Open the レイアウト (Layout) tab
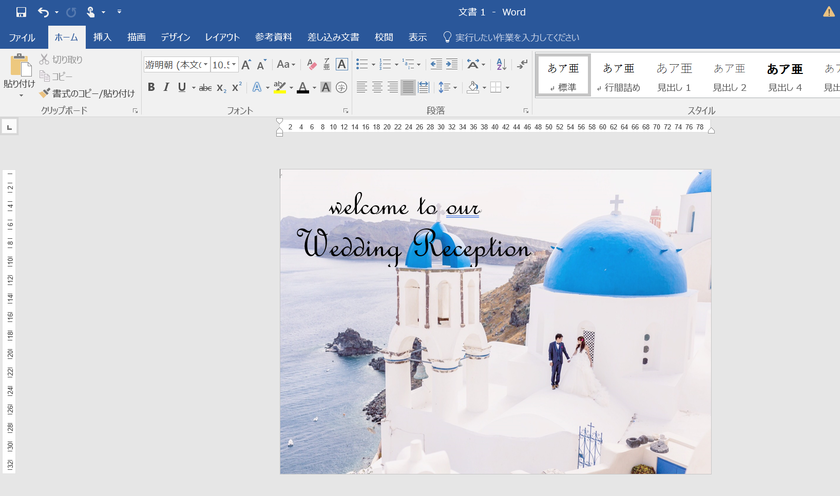 (222, 37)
